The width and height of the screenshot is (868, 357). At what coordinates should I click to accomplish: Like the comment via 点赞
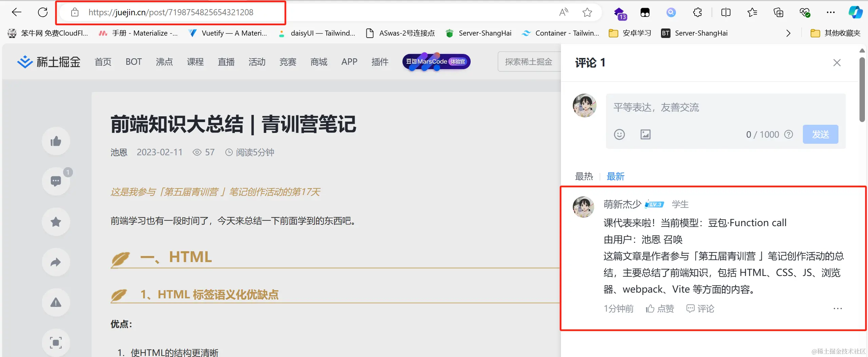pyautogui.click(x=660, y=309)
